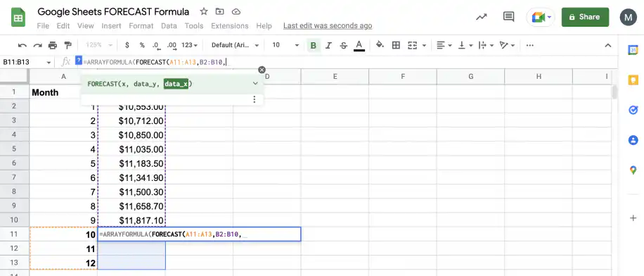Open the Insert menu

tap(111, 26)
